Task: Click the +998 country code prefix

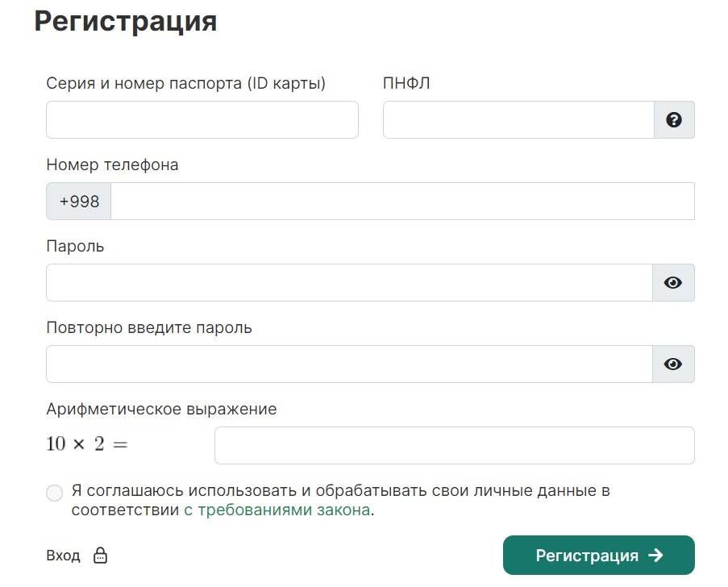Action: pos(79,201)
